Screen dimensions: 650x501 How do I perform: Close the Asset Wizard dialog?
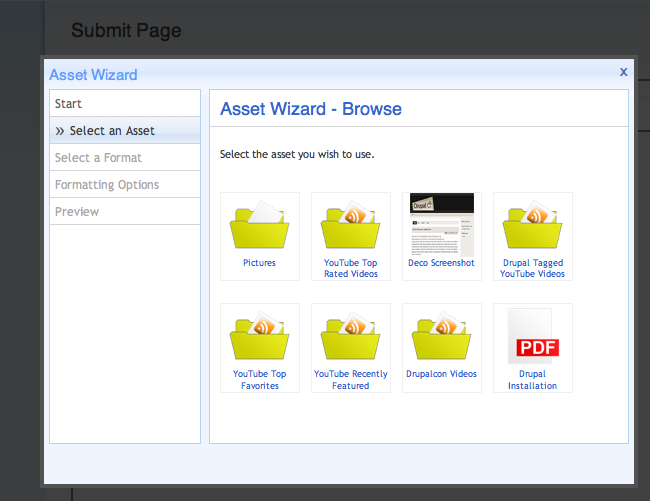coord(623,72)
